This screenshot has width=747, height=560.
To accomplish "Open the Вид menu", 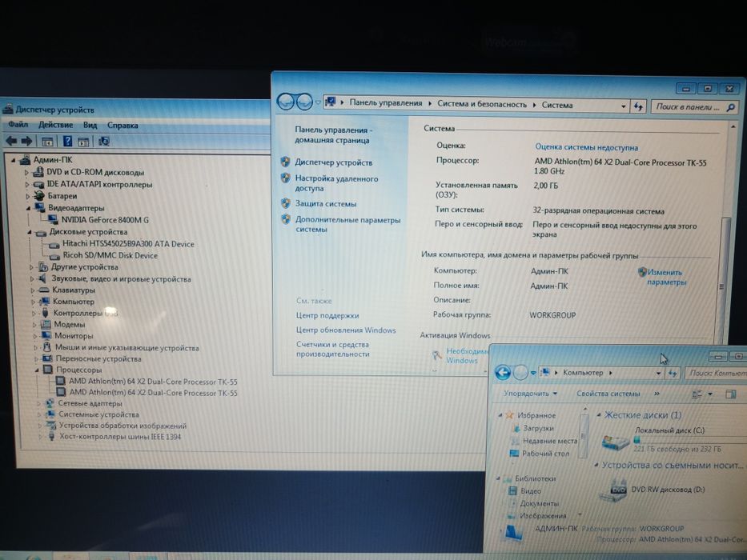I will pyautogui.click(x=90, y=126).
